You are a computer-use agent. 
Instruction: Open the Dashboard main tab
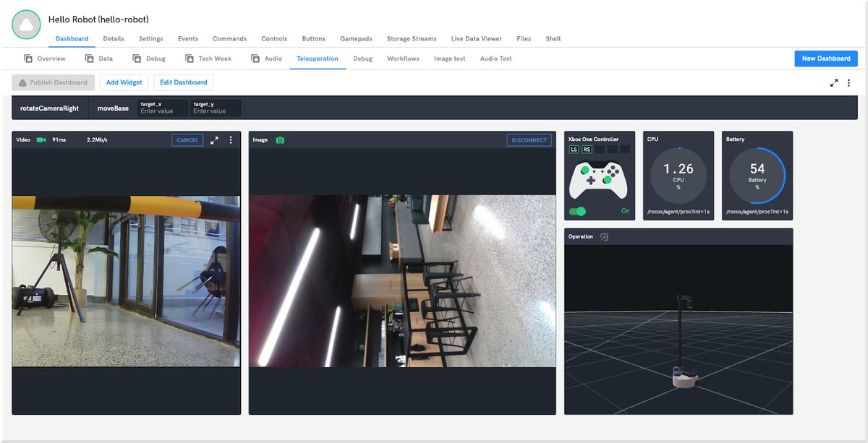pyautogui.click(x=72, y=39)
